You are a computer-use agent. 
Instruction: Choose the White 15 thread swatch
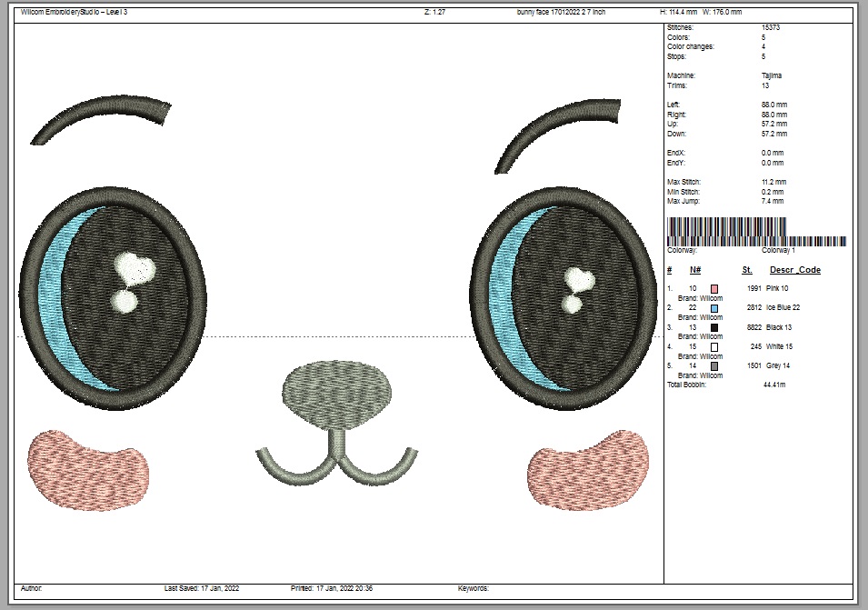(x=714, y=346)
